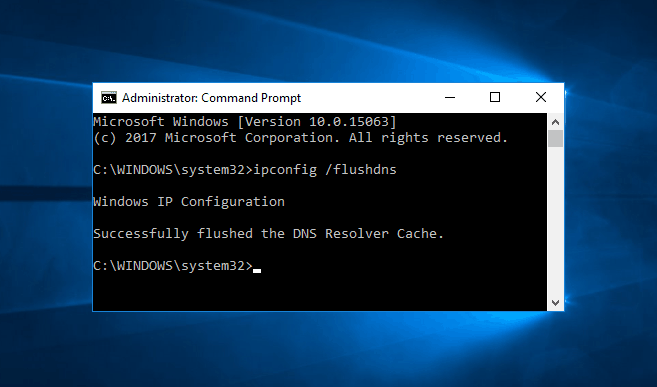Click the "Administrator: Command Prompt" title text
This screenshot has height=387, width=657.
pos(211,98)
